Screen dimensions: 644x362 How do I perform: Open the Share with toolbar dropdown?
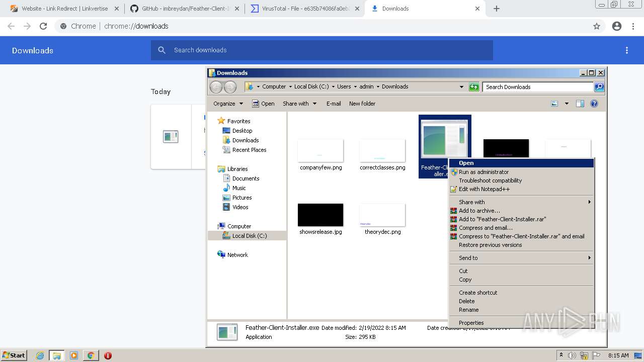click(300, 104)
